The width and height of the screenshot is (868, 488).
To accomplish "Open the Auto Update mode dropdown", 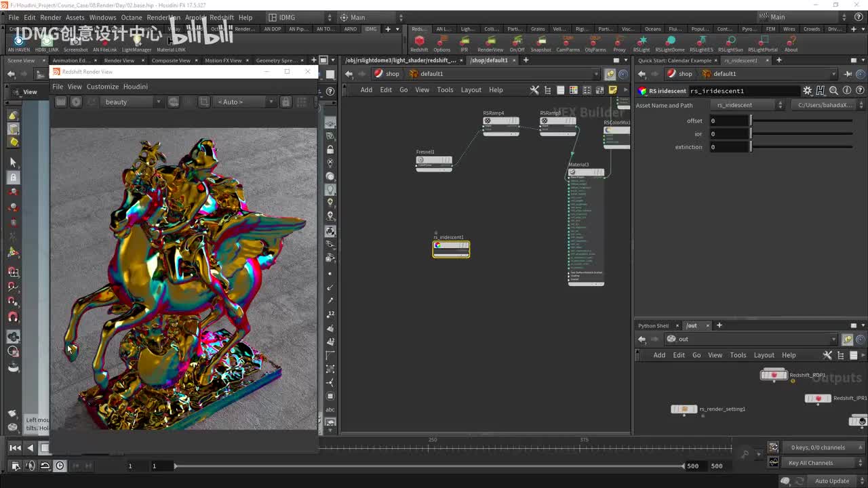I will coord(832,481).
